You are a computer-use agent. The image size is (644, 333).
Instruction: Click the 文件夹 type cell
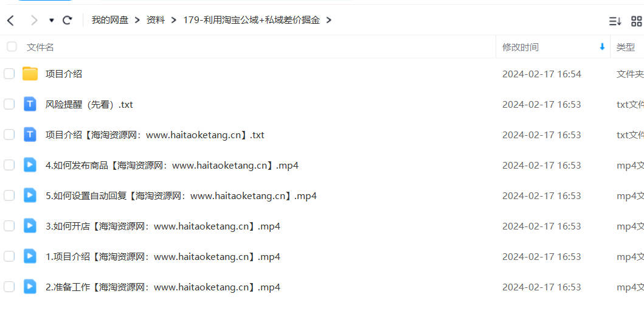(x=630, y=74)
